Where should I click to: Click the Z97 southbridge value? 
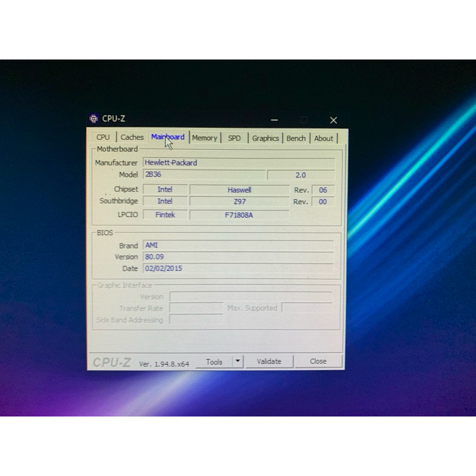click(x=240, y=202)
